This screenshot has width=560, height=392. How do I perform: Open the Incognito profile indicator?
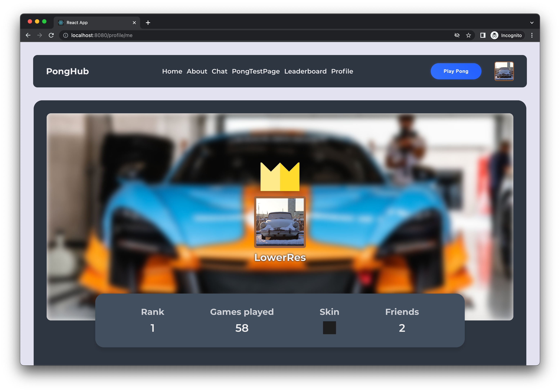[507, 35]
